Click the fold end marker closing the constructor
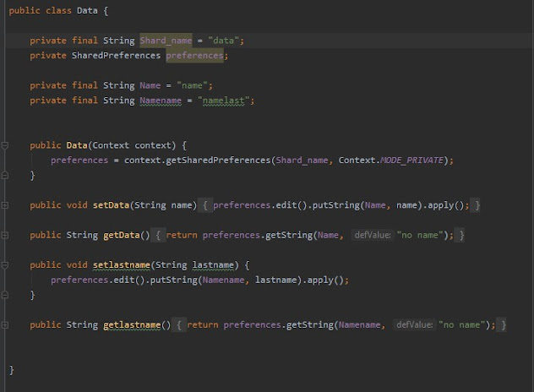Screen dimensions: 534x392 [x=5, y=176]
